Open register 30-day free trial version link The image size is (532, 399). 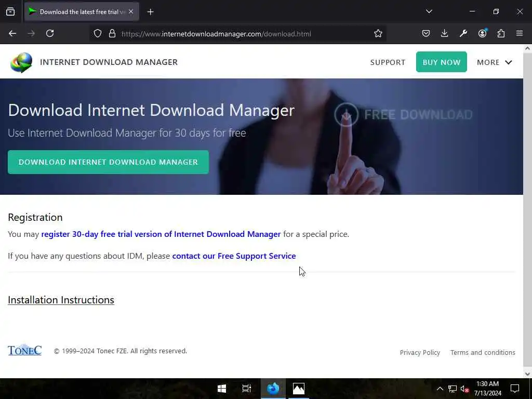[x=161, y=234]
